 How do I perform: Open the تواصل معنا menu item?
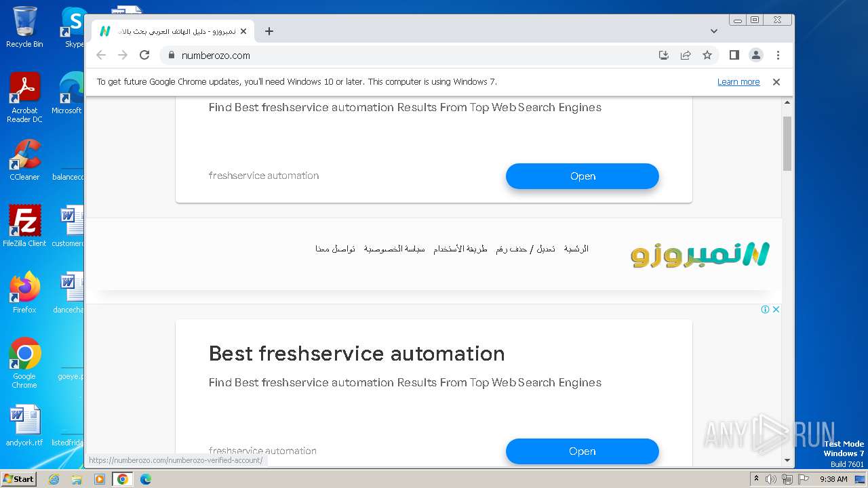coord(335,249)
